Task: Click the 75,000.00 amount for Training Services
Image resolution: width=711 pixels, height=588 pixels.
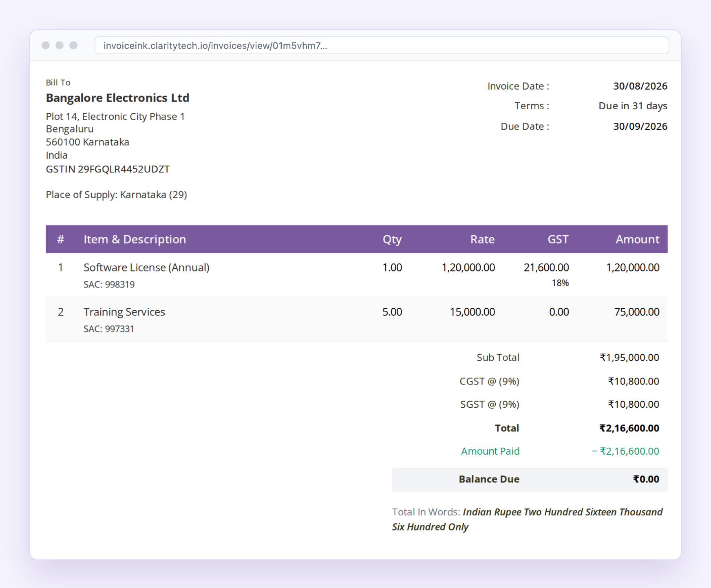Action: coord(637,312)
